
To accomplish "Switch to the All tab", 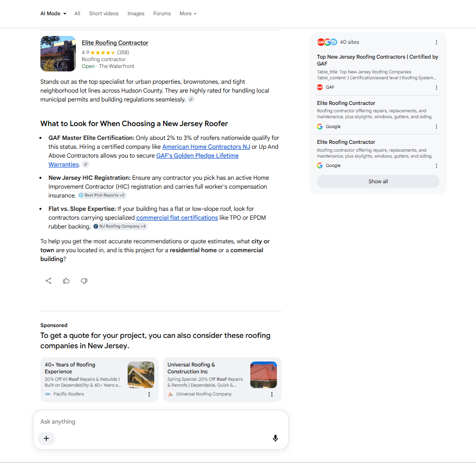I will click(77, 14).
